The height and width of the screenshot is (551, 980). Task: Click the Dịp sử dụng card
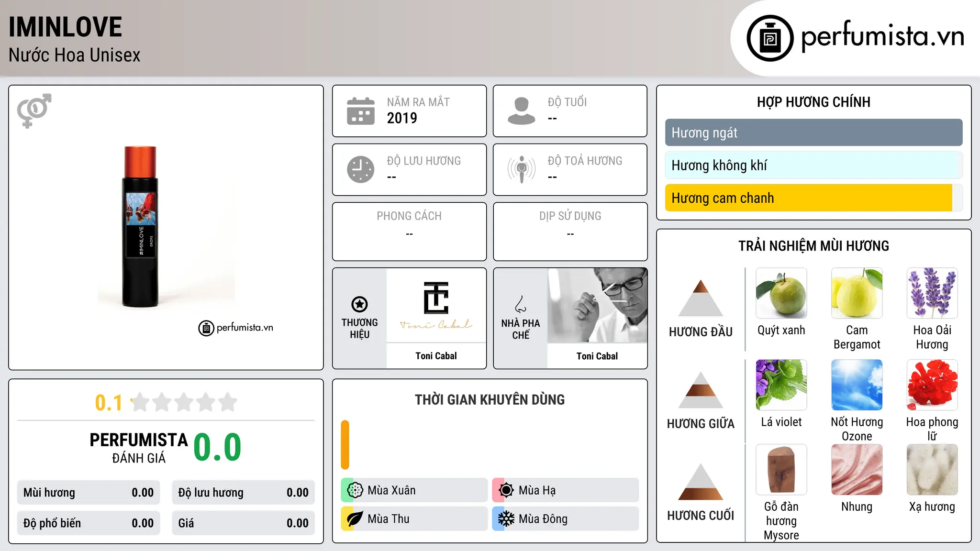point(570,231)
